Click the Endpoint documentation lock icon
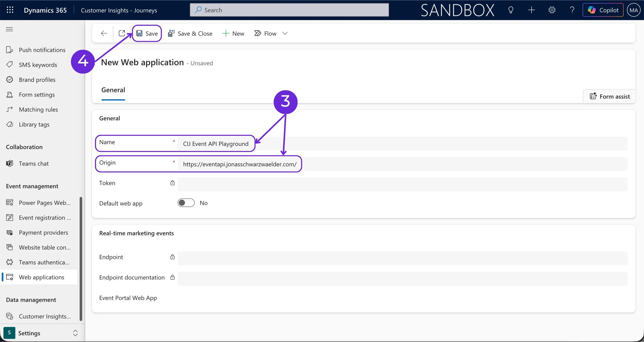The image size is (644, 342). pyautogui.click(x=172, y=277)
